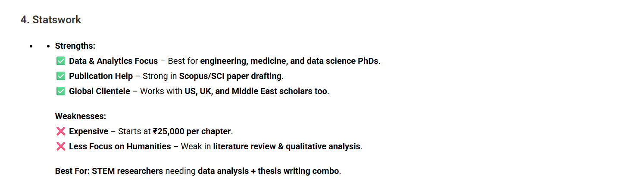Click the red cross beside Expensive

tap(61, 131)
